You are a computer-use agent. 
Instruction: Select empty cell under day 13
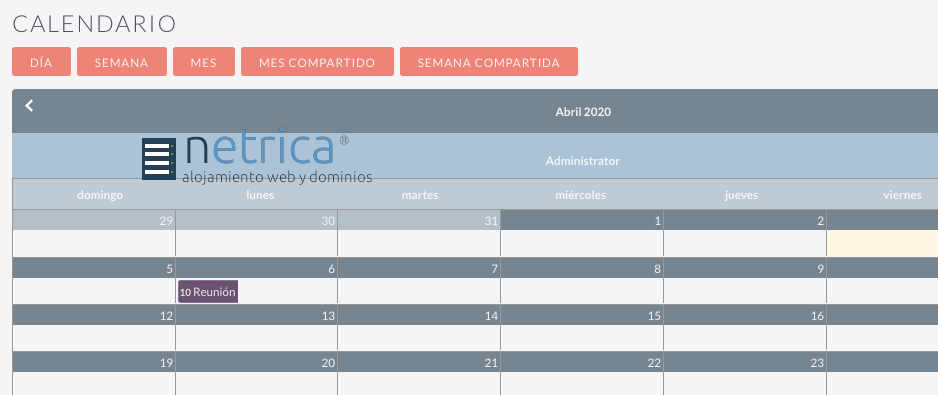[x=256, y=338]
